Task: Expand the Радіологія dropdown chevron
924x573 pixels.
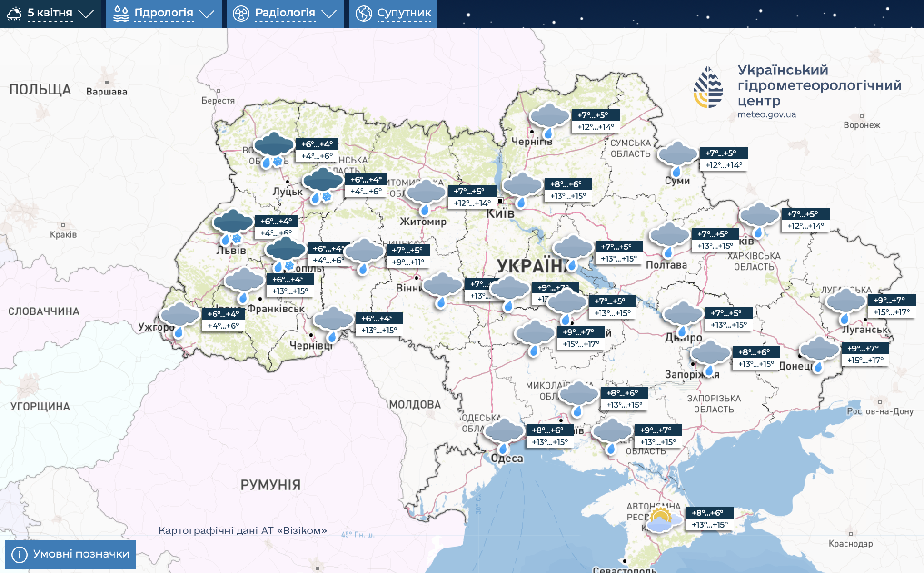Action: click(329, 14)
